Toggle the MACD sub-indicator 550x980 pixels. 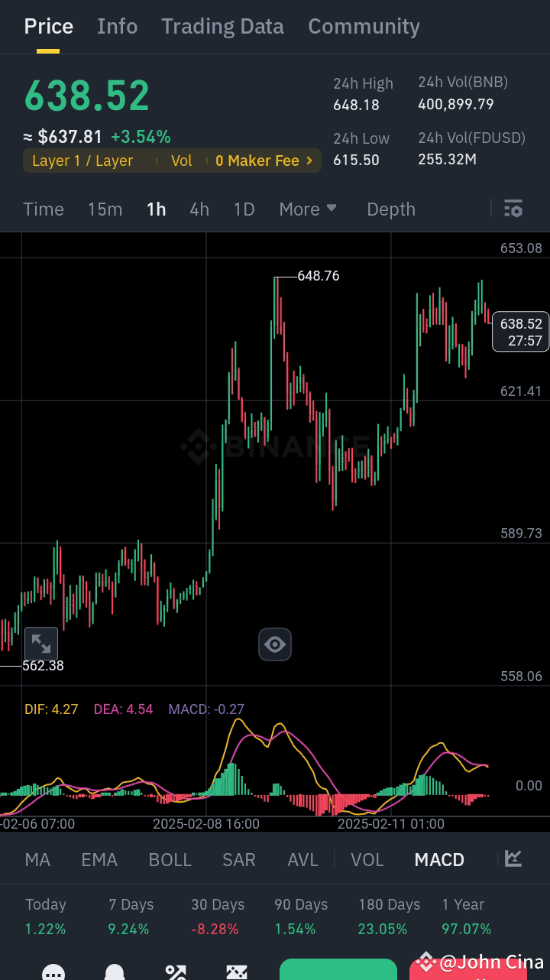[x=439, y=860]
